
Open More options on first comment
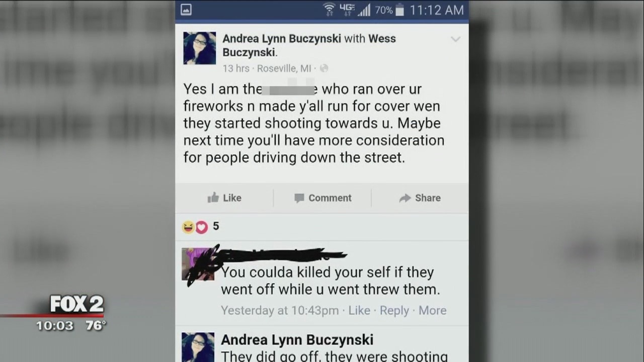[x=433, y=311]
